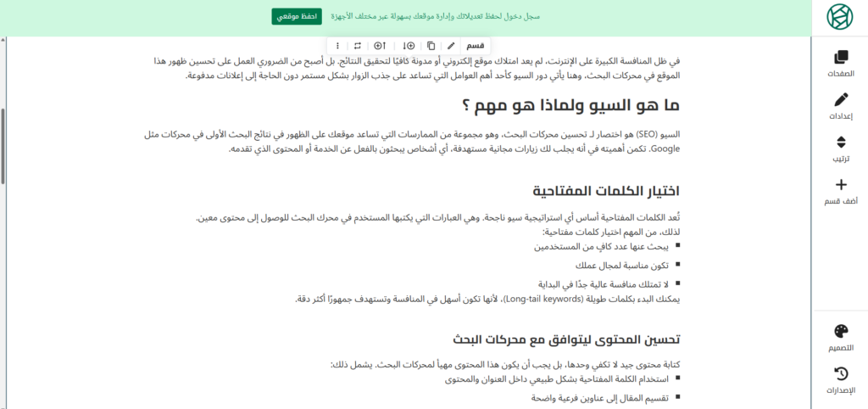Click the قسم label in section toolbar
The height and width of the screenshot is (409, 868).
coord(476,45)
